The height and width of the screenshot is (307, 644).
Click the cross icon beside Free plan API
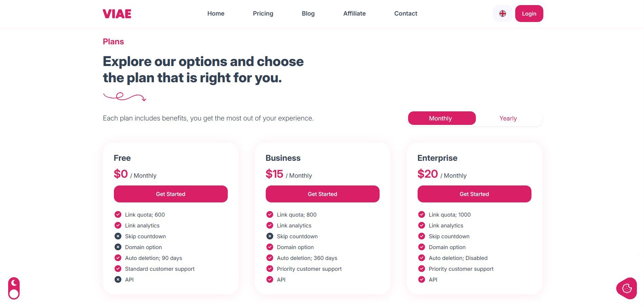(x=118, y=280)
